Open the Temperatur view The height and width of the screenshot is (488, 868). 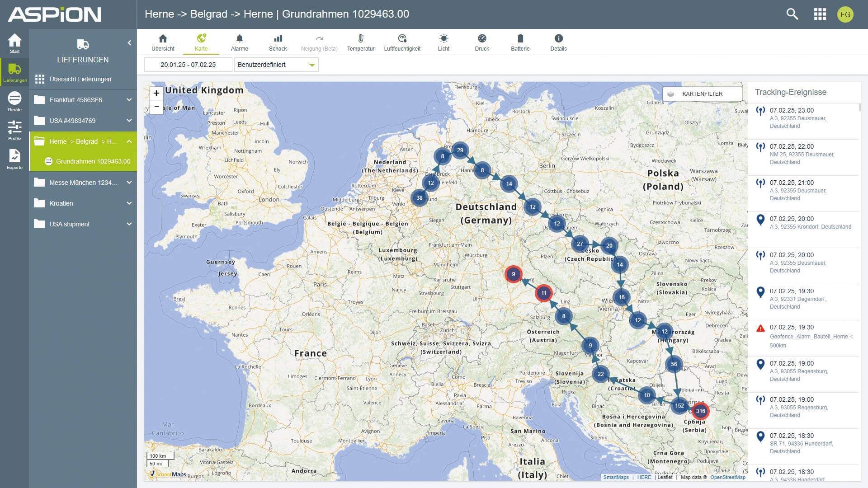pyautogui.click(x=361, y=42)
